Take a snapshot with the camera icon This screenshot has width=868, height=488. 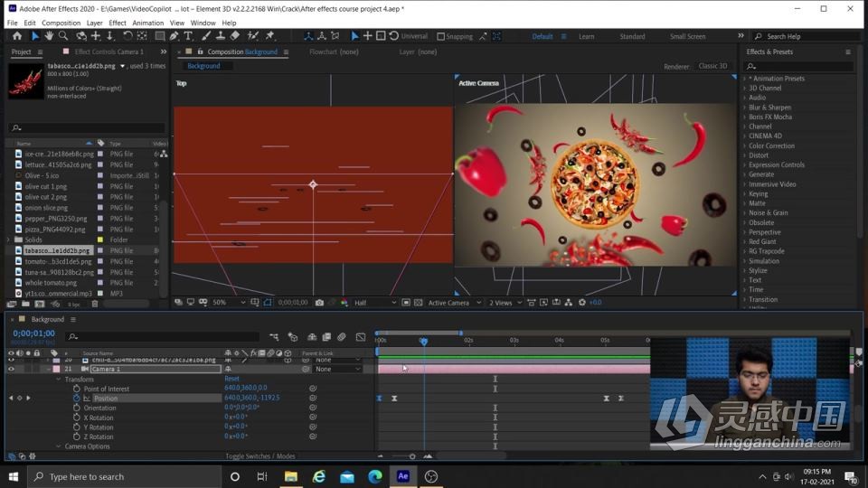(319, 303)
